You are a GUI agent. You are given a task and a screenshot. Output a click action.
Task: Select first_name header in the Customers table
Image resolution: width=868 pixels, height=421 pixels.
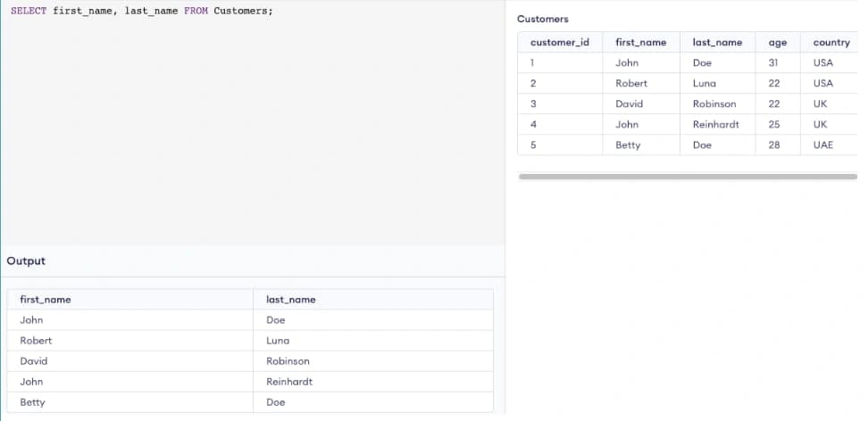click(x=640, y=42)
